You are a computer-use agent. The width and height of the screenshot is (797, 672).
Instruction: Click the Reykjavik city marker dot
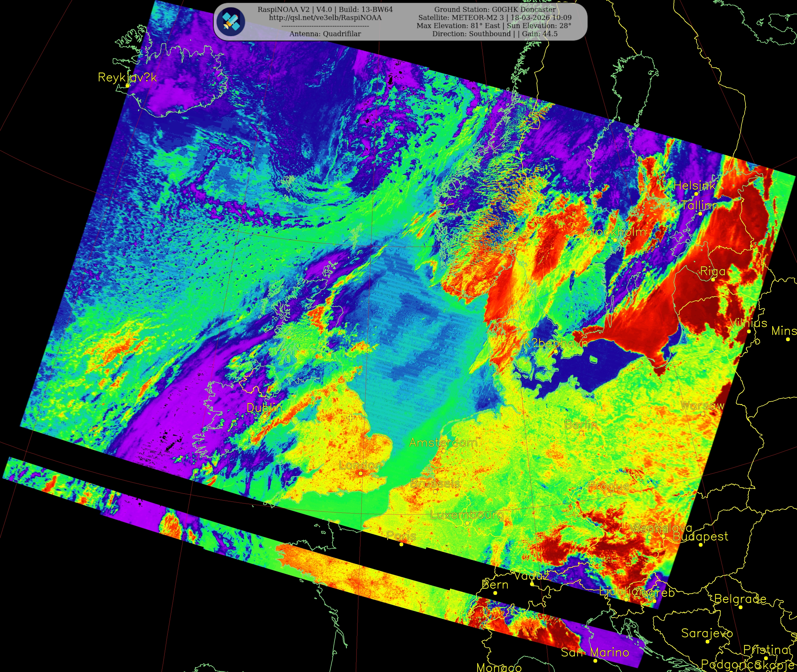tap(128, 86)
